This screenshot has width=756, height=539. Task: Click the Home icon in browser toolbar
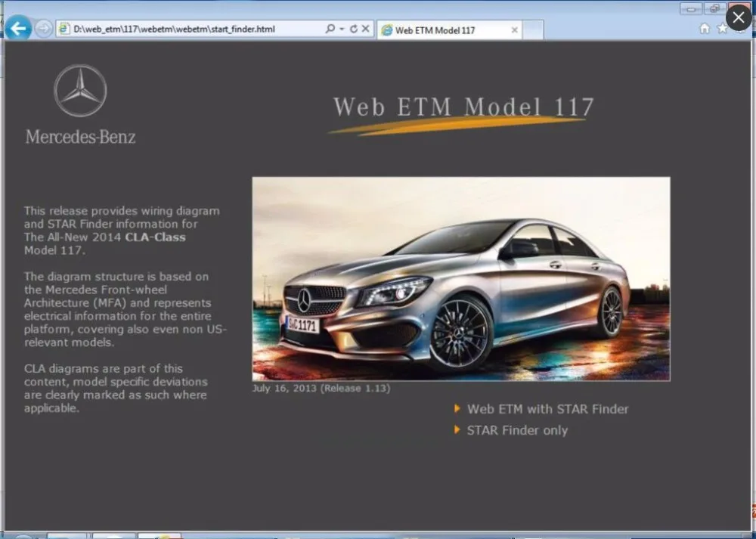tap(705, 29)
